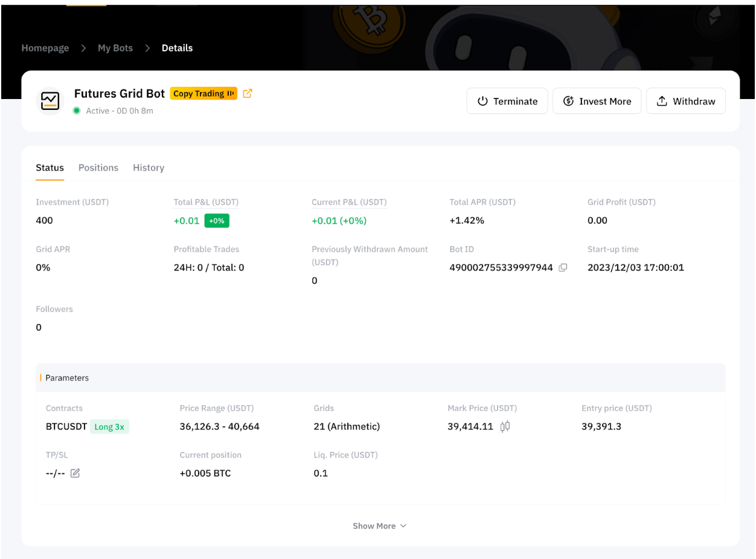Withdraw funds from the bot
The width and height of the screenshot is (756, 559).
point(685,101)
